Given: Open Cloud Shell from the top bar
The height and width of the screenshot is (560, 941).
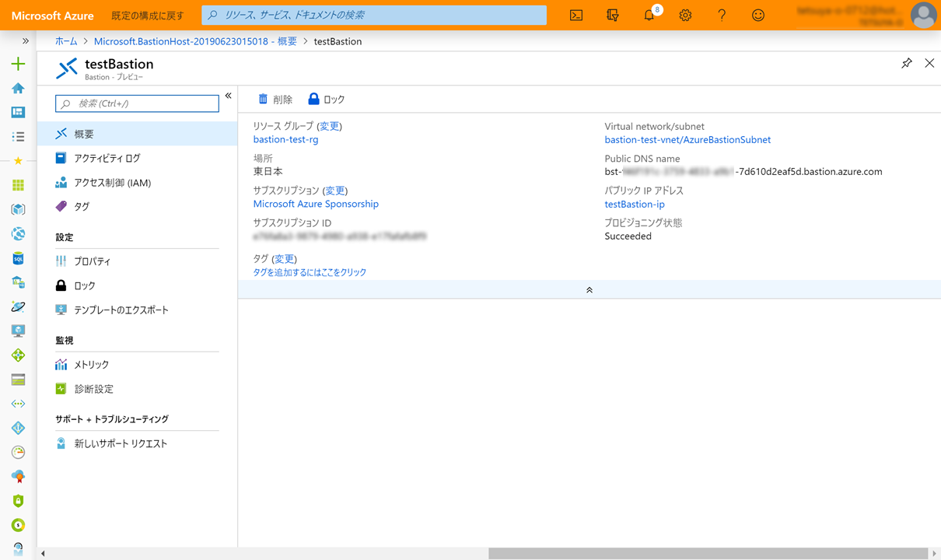Looking at the screenshot, I should click(576, 15).
